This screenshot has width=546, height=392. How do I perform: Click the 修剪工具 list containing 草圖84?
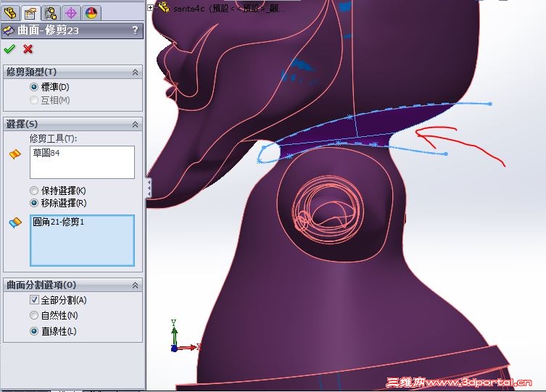[x=82, y=162]
